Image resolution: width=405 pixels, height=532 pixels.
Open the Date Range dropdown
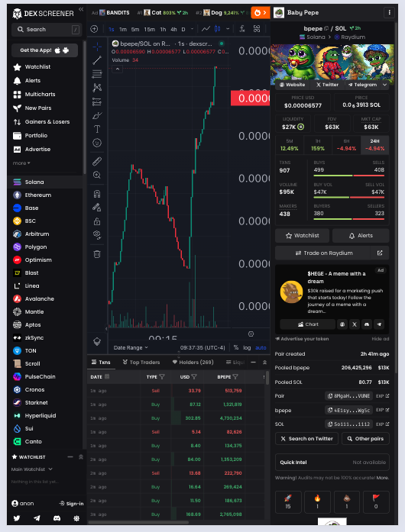coord(131,347)
